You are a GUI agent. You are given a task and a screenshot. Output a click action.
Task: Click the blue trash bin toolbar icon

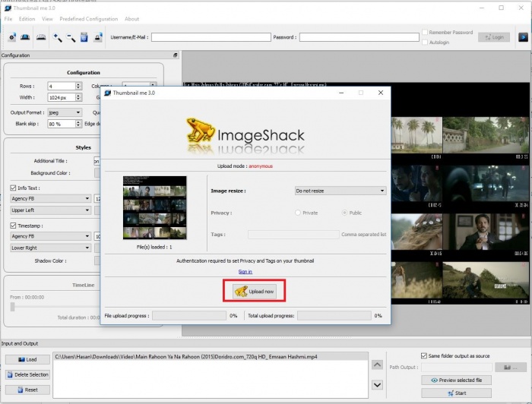point(84,37)
